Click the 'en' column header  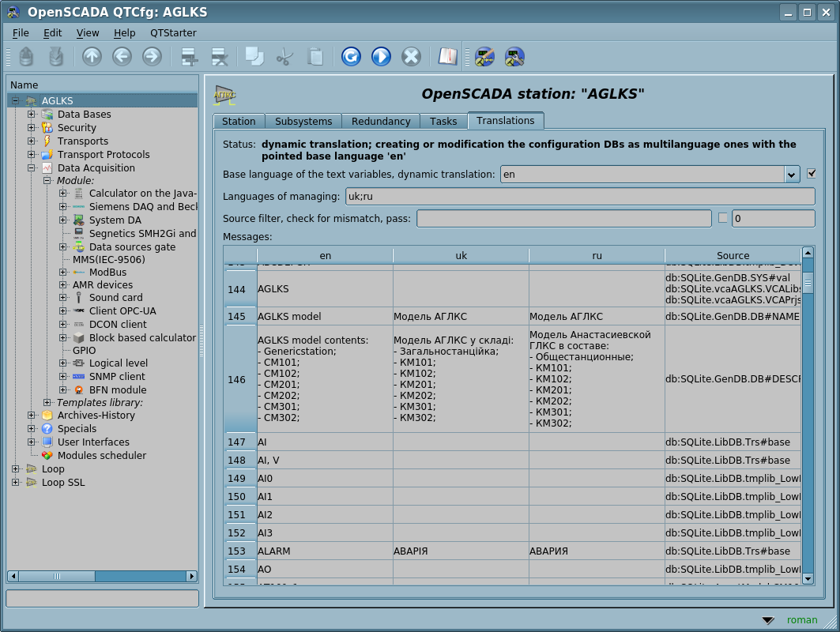click(326, 255)
